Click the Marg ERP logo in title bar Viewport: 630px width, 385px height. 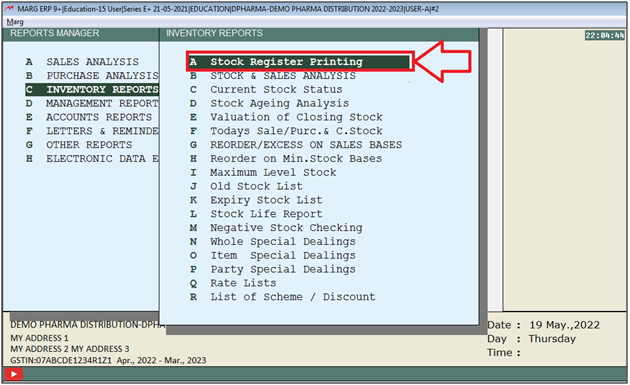9,8
